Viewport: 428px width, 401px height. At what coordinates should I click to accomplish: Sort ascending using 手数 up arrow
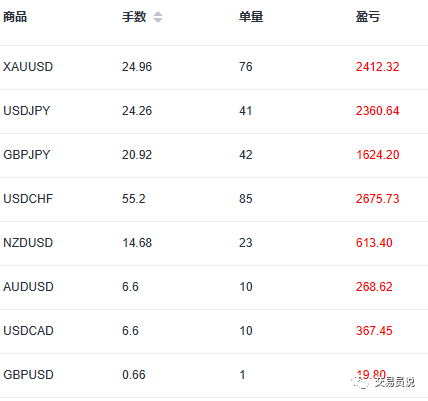click(158, 14)
